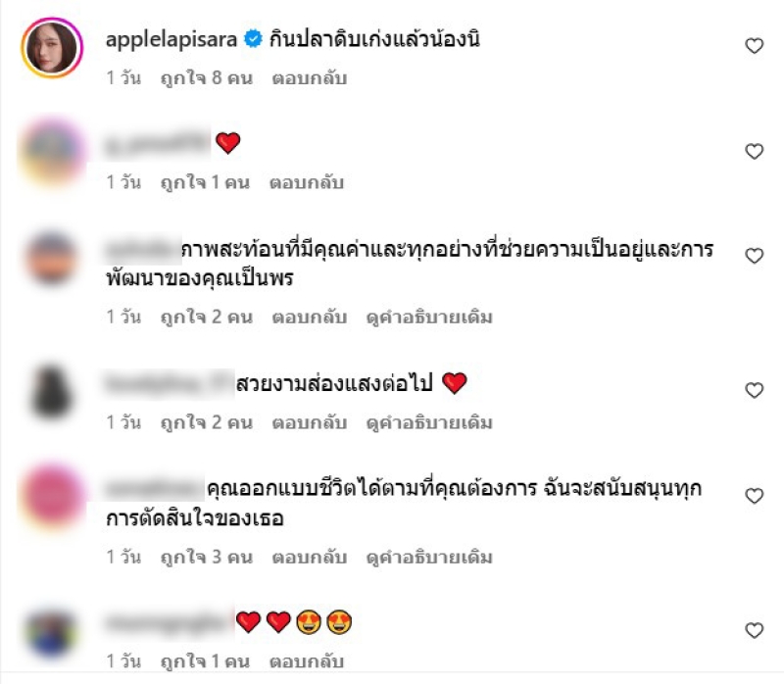Viewport: 784px width, 684px height.
Task: Open likes list ถูกใจ 3 คน
Action: click(207, 558)
